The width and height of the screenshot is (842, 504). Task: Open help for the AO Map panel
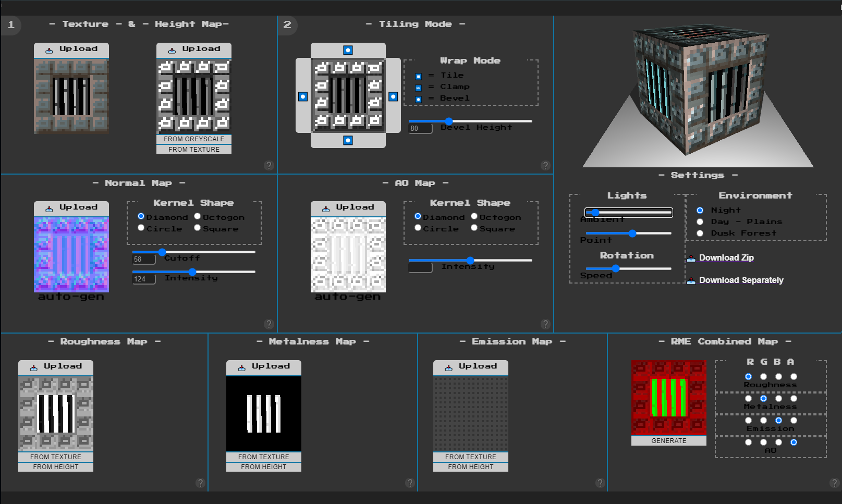pos(545,324)
